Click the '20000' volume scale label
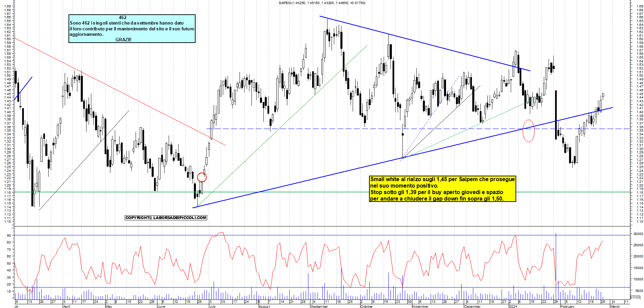 pos(638,256)
